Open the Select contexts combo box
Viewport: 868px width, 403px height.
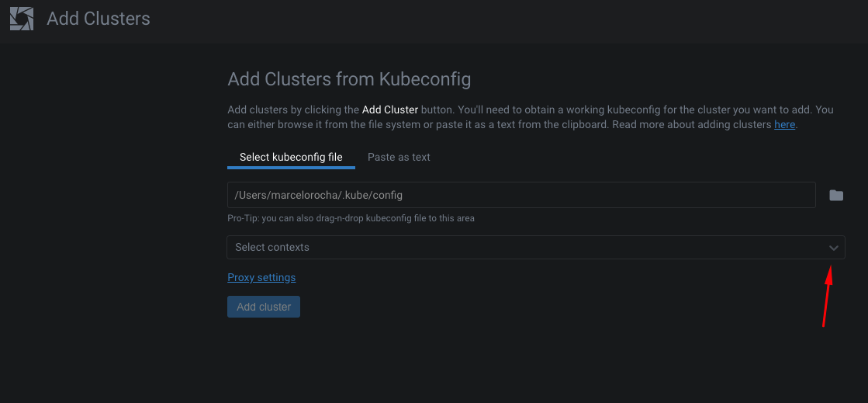tap(527, 248)
